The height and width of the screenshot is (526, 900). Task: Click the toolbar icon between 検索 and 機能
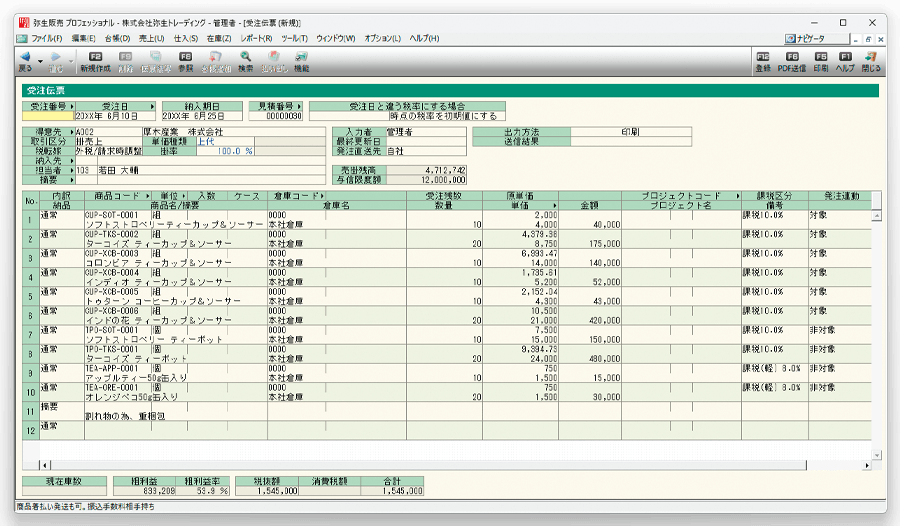pos(274,56)
